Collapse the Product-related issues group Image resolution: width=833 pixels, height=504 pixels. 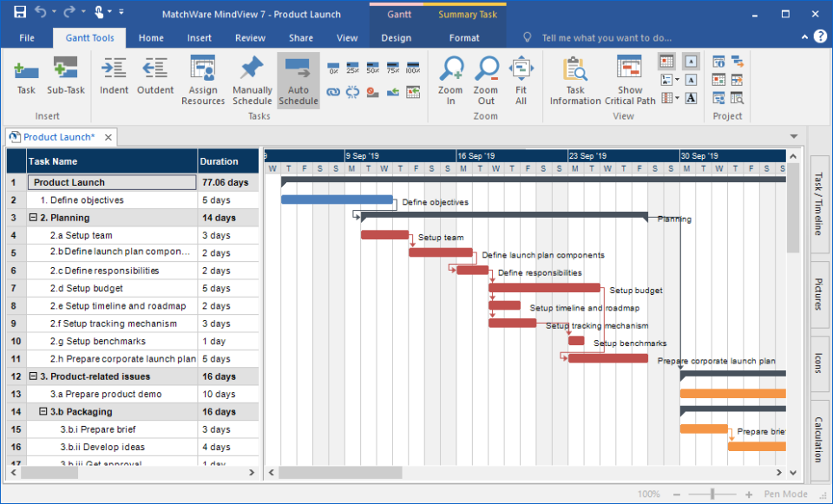click(x=33, y=376)
